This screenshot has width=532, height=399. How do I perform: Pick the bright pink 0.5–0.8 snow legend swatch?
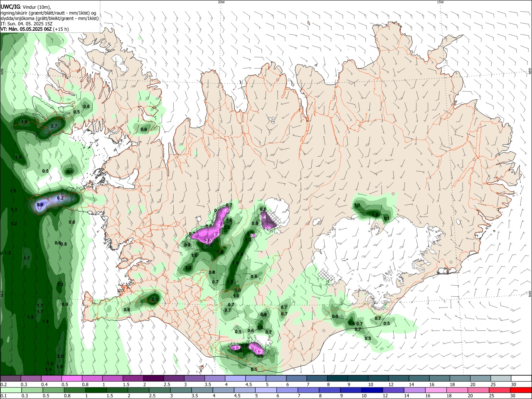[71, 379]
